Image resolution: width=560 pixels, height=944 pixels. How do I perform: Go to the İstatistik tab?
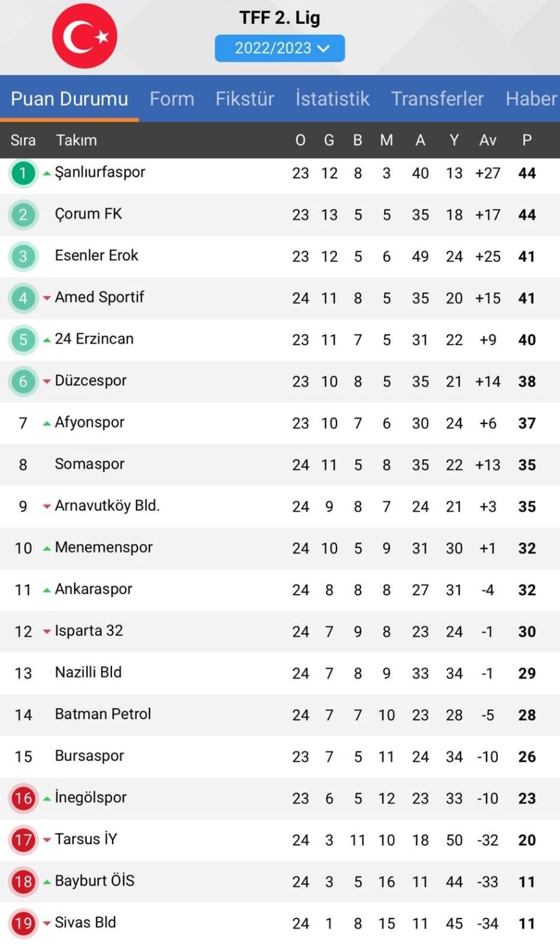point(332,98)
